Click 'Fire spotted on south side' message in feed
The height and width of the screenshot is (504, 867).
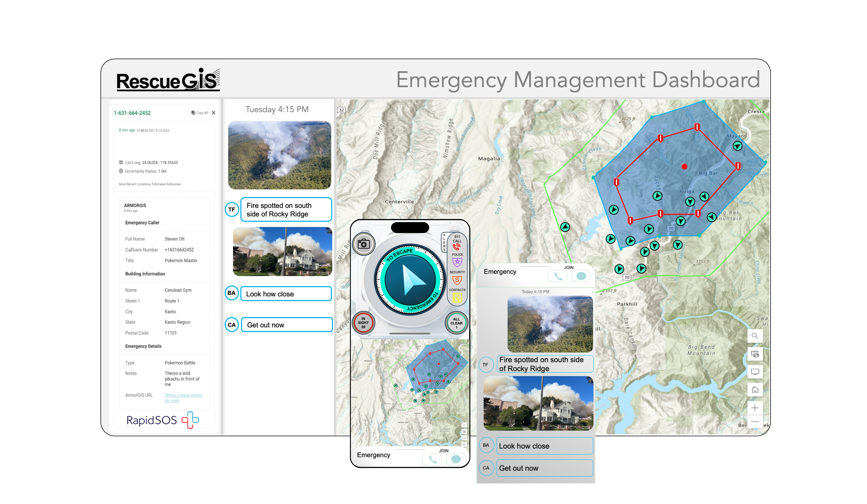click(286, 209)
